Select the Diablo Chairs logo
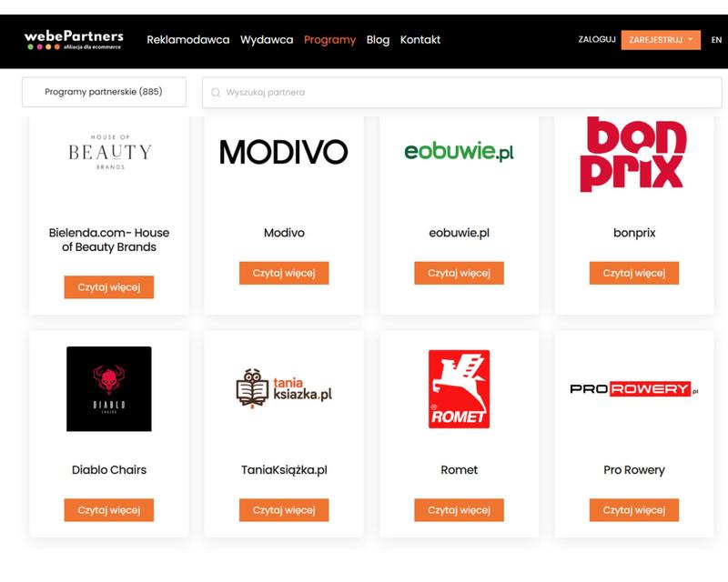The height and width of the screenshot is (582, 728). [109, 389]
